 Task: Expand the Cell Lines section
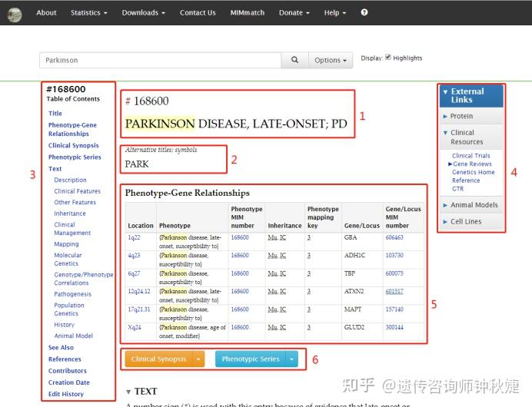(x=471, y=222)
